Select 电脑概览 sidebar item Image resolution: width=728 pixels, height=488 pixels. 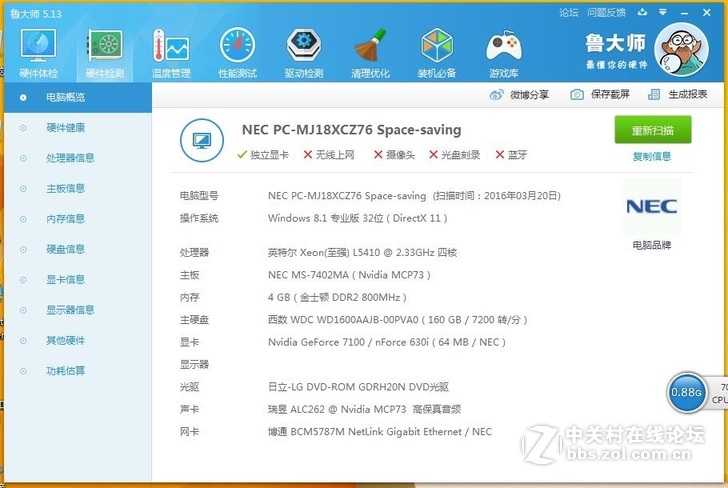pos(78,98)
